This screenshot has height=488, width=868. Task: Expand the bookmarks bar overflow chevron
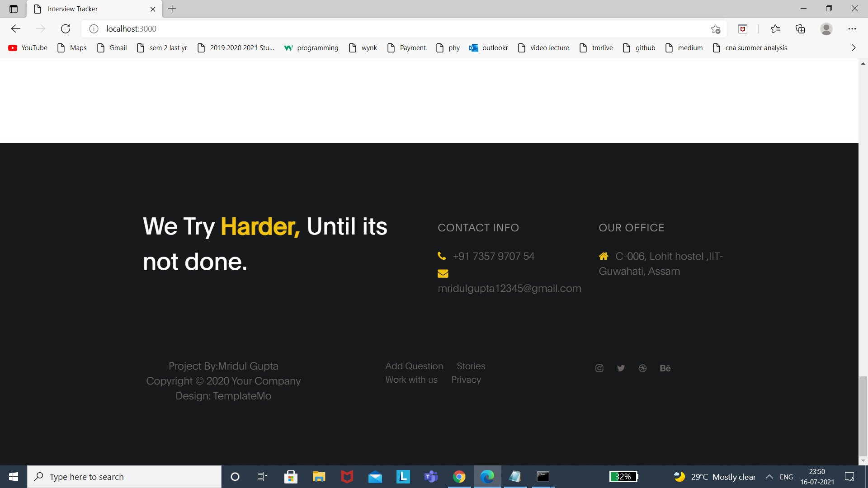pyautogui.click(x=854, y=47)
